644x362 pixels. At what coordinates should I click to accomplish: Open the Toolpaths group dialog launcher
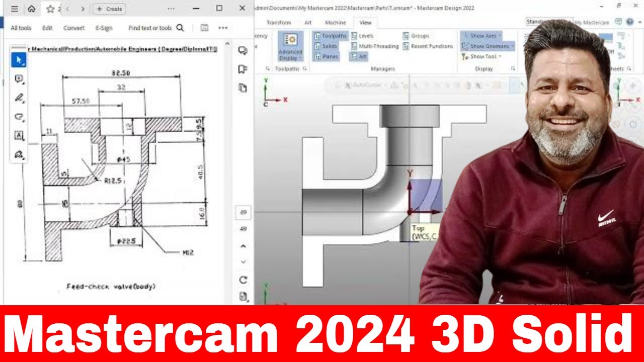point(305,69)
